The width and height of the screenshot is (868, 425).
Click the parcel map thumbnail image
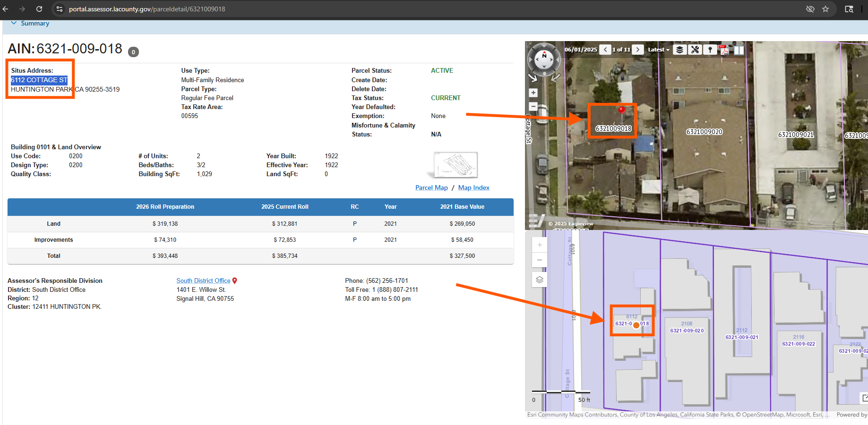(x=455, y=165)
